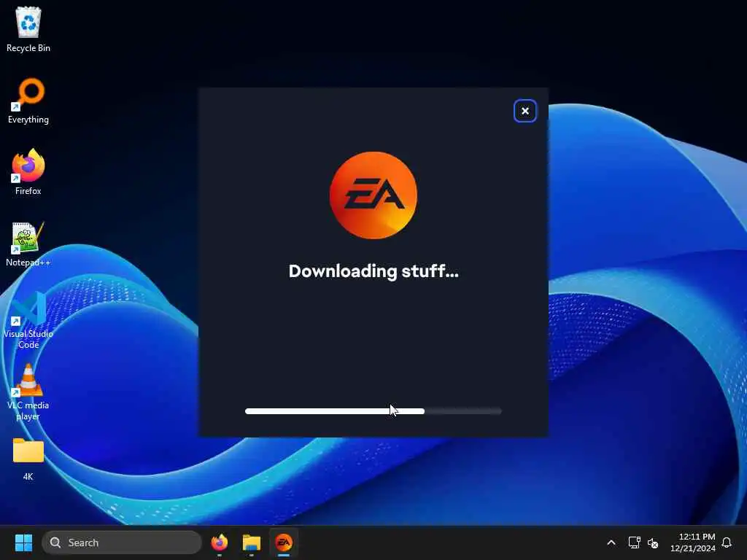The image size is (747, 560).
Task: Click the muted volume tray icon
Action: coord(653,542)
